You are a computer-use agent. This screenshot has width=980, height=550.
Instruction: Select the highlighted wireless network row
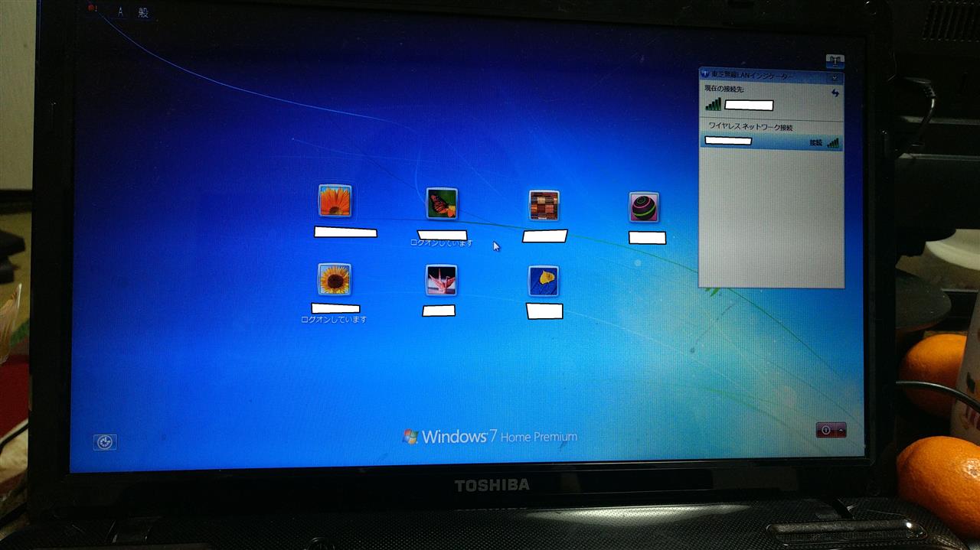point(771,142)
